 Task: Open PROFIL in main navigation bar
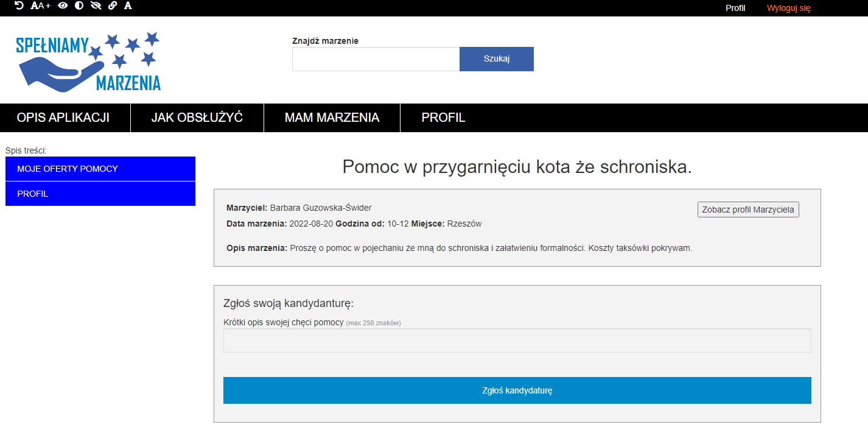click(x=443, y=118)
